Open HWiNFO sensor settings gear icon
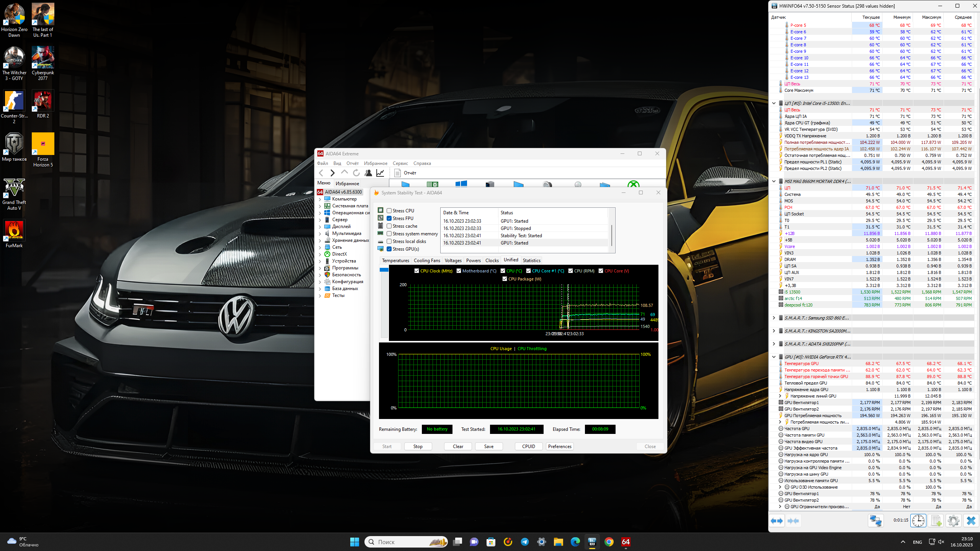The image size is (980, 551). [x=953, y=520]
